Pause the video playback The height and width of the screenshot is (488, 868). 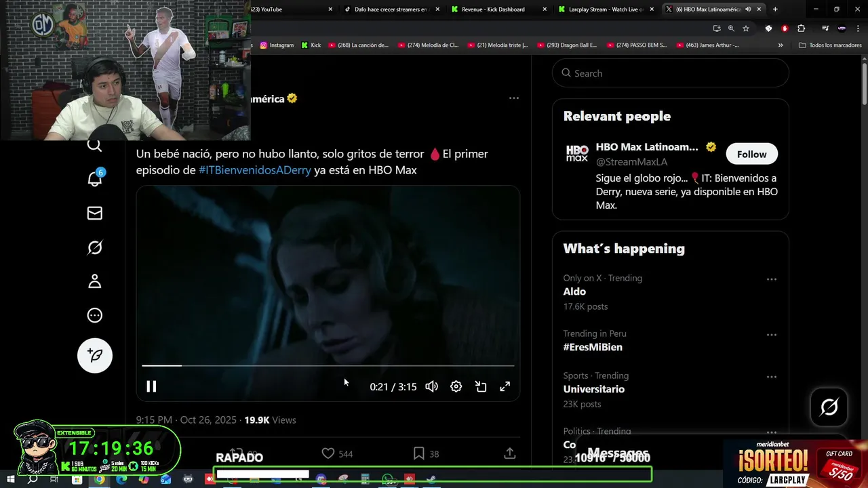(151, 386)
